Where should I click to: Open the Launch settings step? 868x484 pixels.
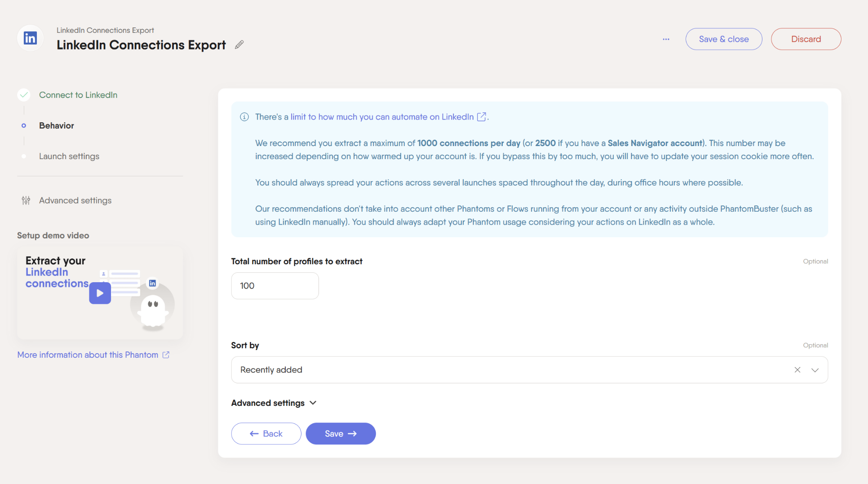click(69, 156)
